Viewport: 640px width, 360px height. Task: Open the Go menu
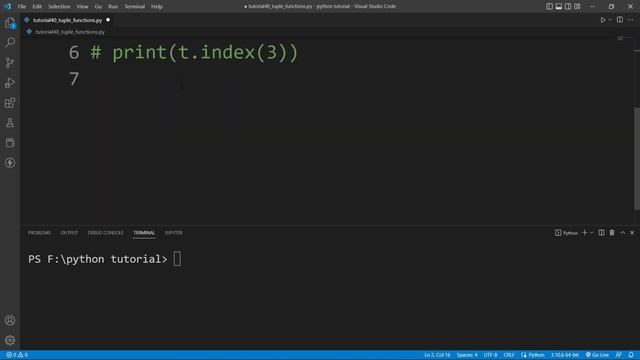[x=98, y=7]
